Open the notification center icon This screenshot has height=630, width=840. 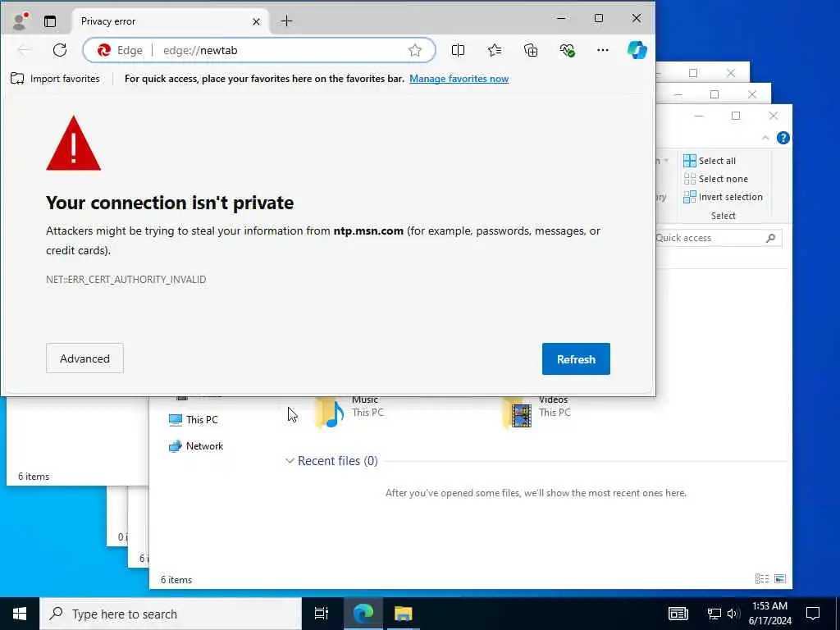(x=813, y=614)
